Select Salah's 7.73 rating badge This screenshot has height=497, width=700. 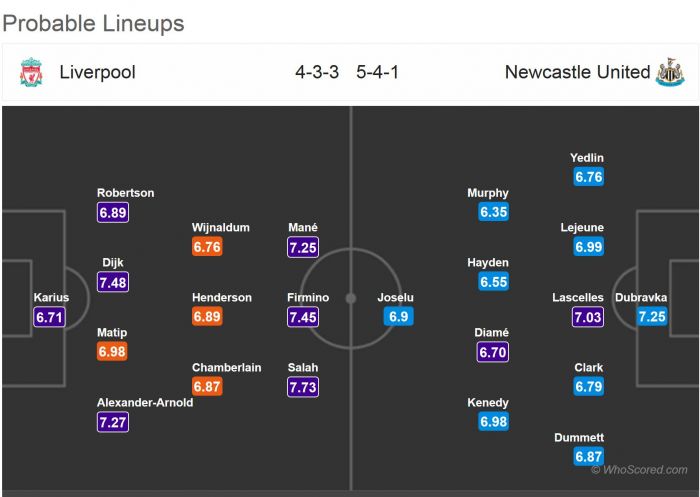(303, 387)
